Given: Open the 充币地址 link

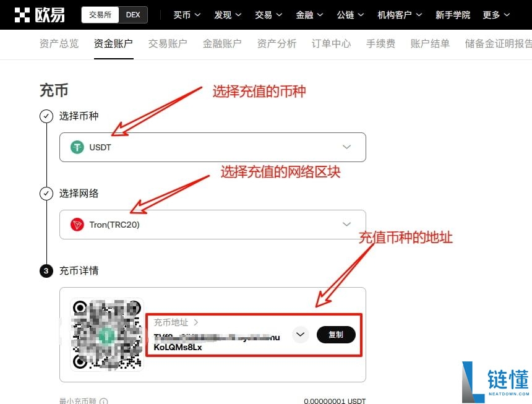Looking at the screenshot, I should tap(176, 322).
